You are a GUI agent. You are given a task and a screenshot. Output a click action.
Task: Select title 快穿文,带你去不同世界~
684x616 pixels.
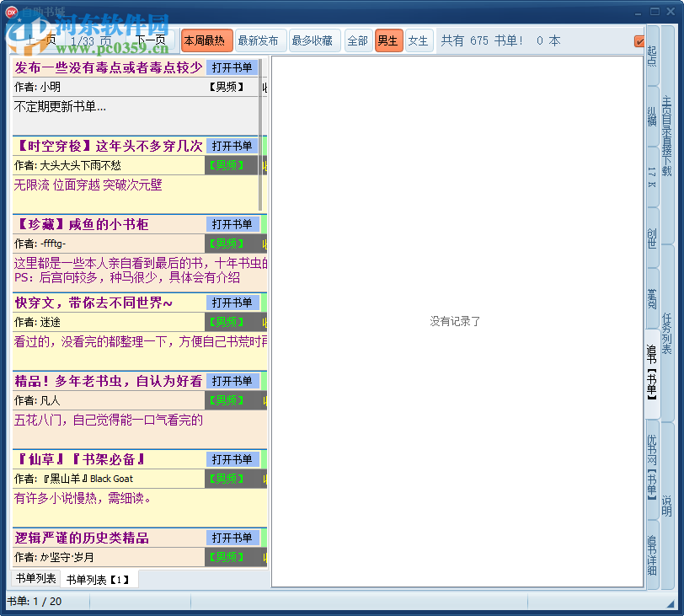94,303
